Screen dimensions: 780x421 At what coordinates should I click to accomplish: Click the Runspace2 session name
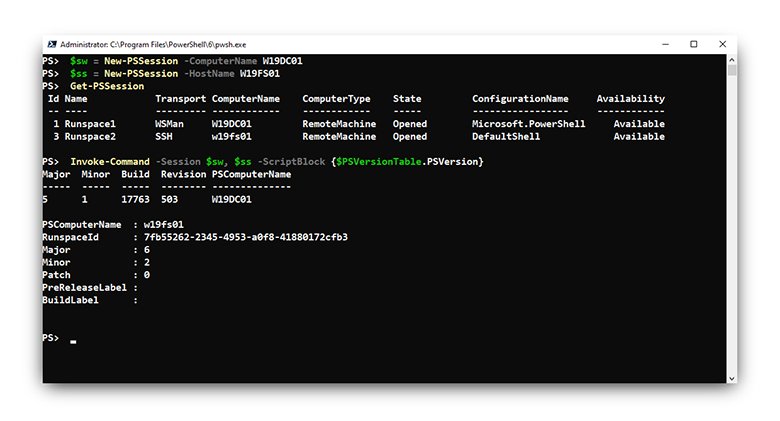coord(90,136)
